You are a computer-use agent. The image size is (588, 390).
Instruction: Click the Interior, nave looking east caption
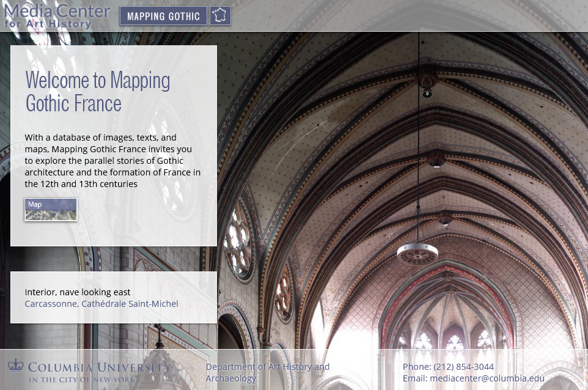pos(77,292)
